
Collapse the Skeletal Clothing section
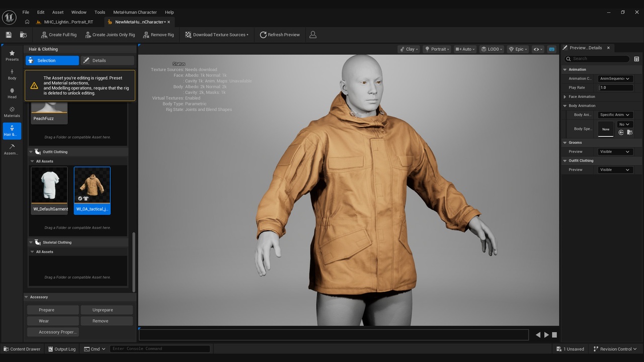pos(31,242)
